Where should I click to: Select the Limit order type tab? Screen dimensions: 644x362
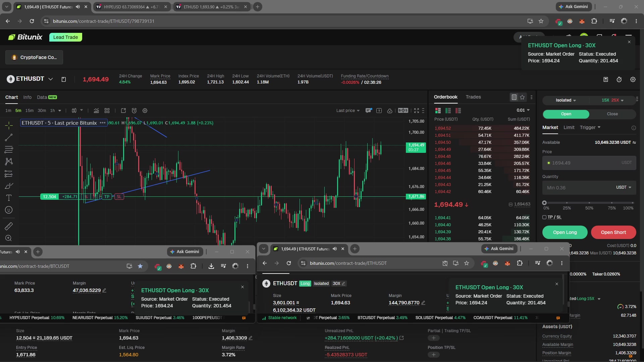coord(569,127)
